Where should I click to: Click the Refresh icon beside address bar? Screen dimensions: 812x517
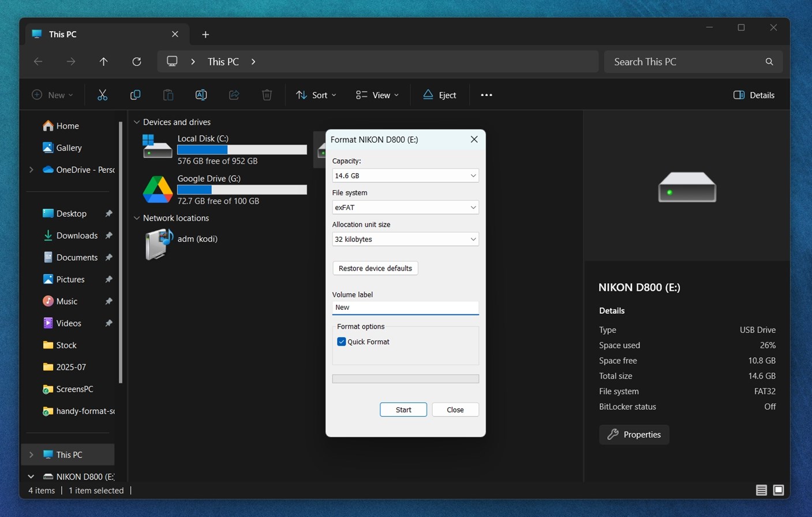click(x=137, y=62)
